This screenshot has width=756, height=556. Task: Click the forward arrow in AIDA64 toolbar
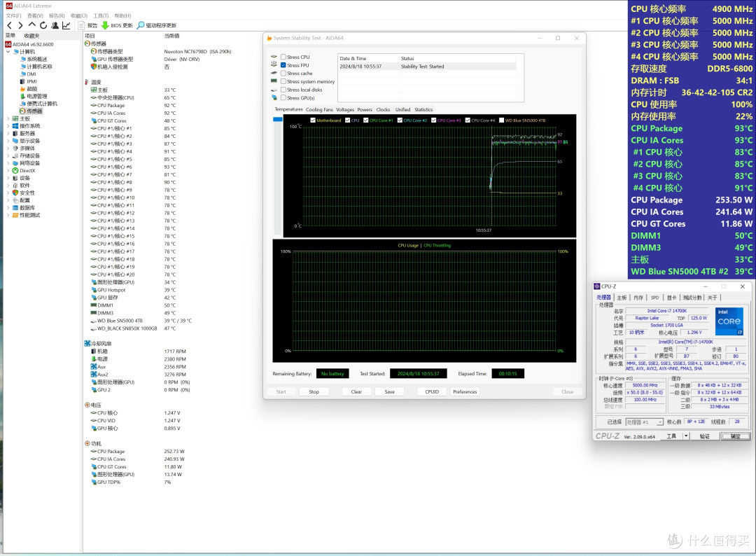pyautogui.click(x=20, y=25)
